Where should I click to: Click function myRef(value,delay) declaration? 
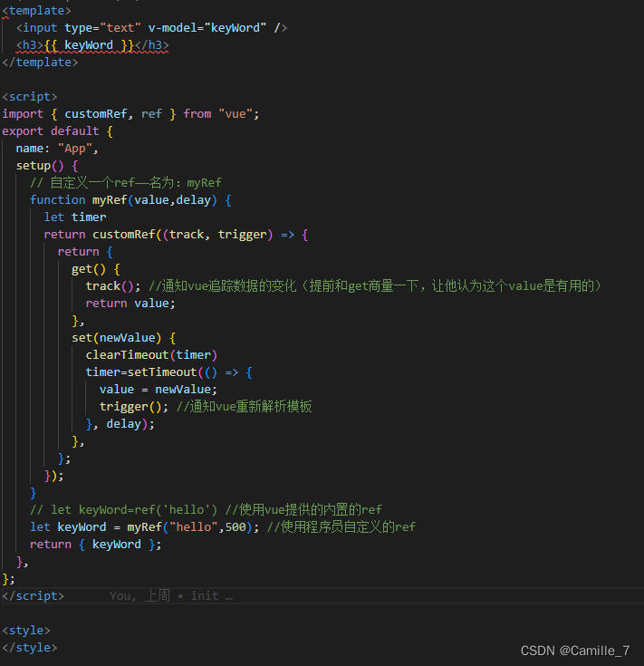coord(130,200)
